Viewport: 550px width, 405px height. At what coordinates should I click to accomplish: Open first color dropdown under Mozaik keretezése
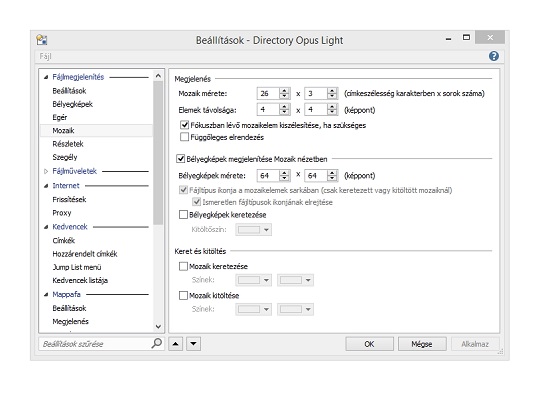point(254,280)
